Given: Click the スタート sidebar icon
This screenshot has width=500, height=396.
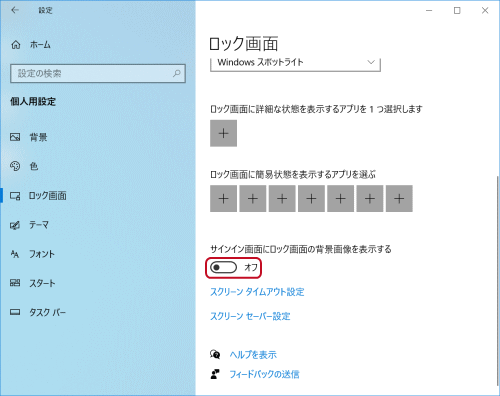Looking at the screenshot, I should click(15, 283).
